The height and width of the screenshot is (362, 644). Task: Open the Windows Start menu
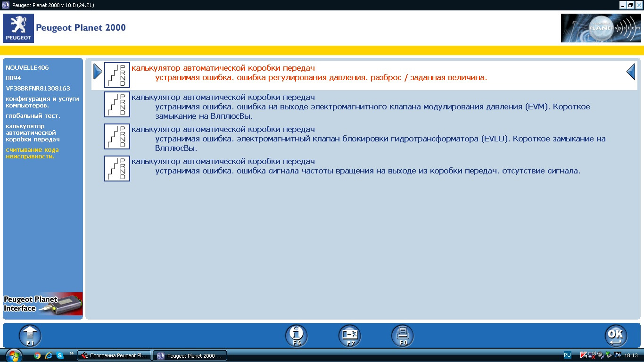[x=14, y=355]
